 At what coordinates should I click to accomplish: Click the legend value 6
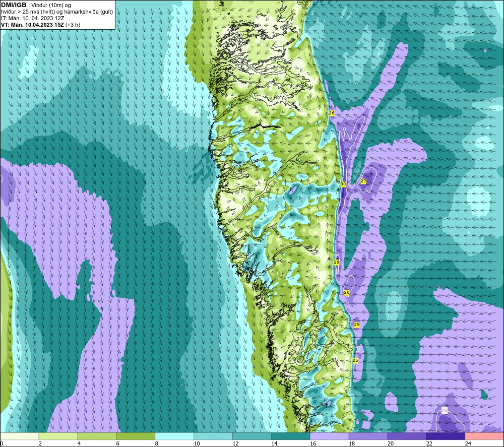[117, 443]
